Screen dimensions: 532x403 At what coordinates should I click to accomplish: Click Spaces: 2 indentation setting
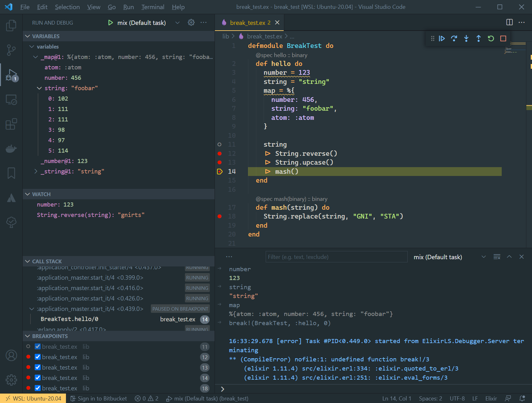[x=430, y=398]
